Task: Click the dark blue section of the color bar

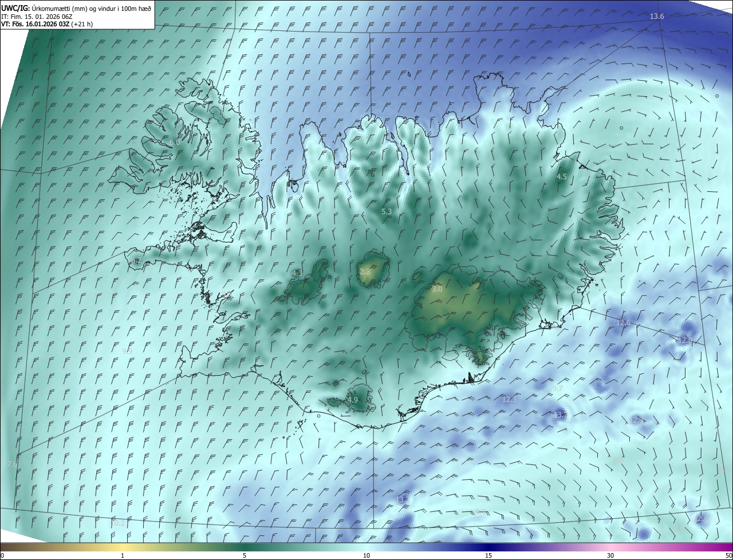Action: pos(488,547)
